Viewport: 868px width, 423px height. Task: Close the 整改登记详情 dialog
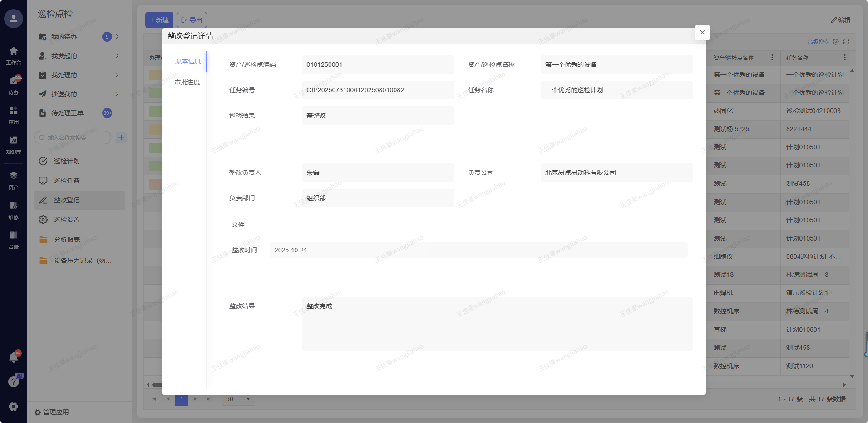click(x=702, y=32)
